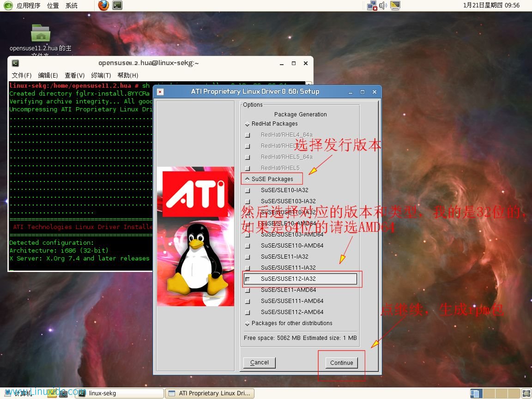
Task: Open the terminal launcher in top panel
Action: click(x=117, y=5)
